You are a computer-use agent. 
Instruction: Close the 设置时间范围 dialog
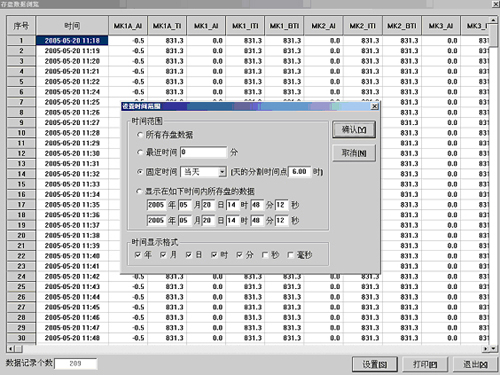(x=375, y=106)
